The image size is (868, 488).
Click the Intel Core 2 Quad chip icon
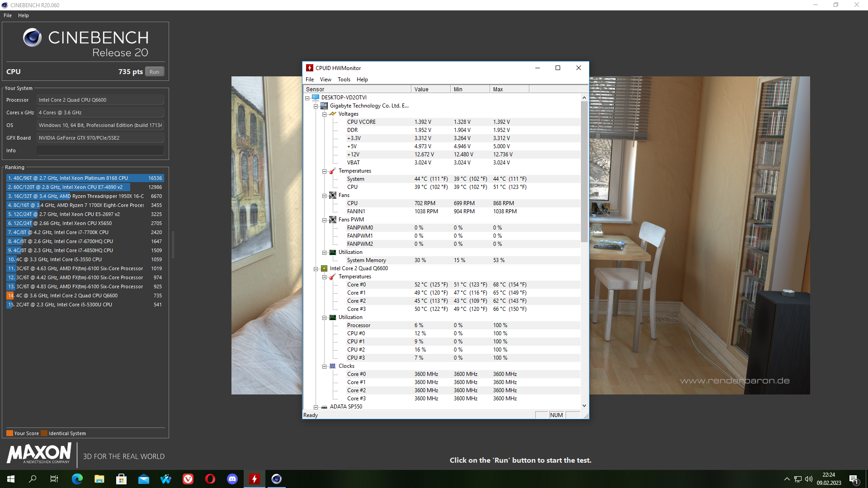pyautogui.click(x=324, y=268)
